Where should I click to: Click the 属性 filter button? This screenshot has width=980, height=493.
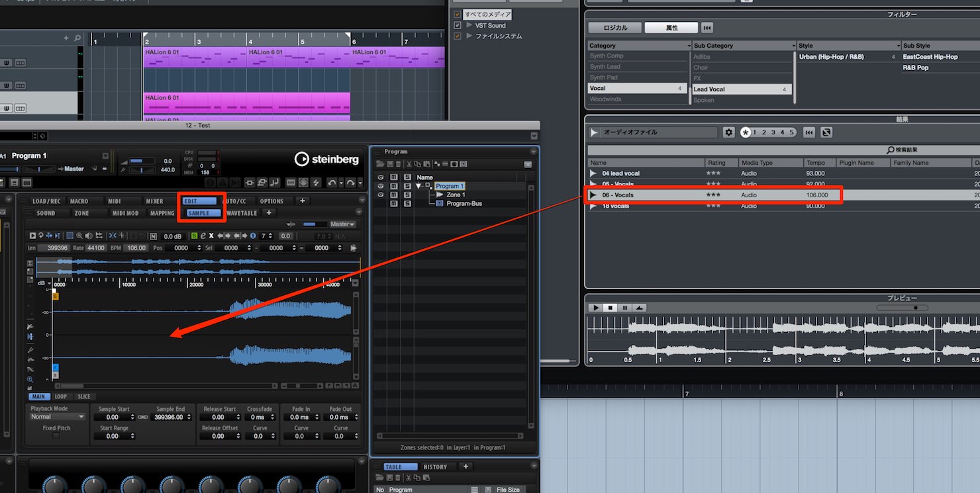[x=671, y=28]
